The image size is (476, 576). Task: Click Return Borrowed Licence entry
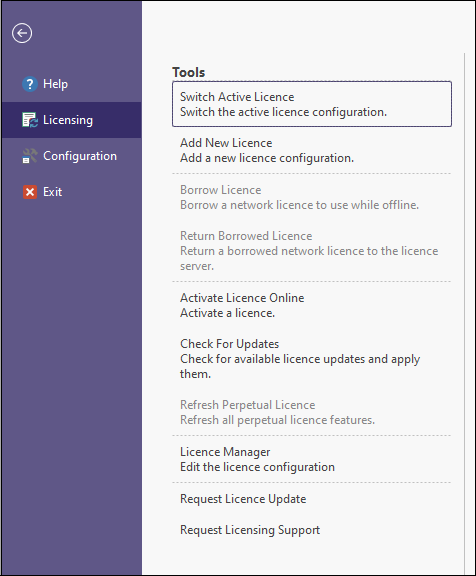click(312, 251)
